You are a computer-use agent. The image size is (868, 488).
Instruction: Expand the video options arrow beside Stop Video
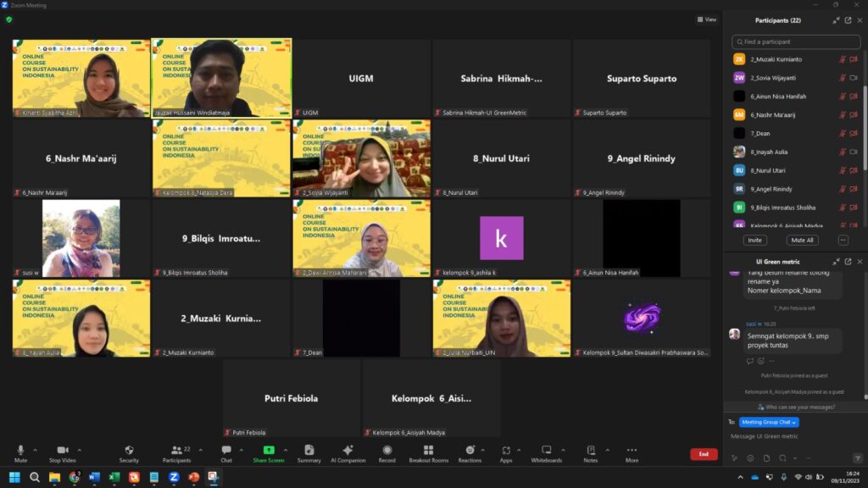pyautogui.click(x=80, y=450)
